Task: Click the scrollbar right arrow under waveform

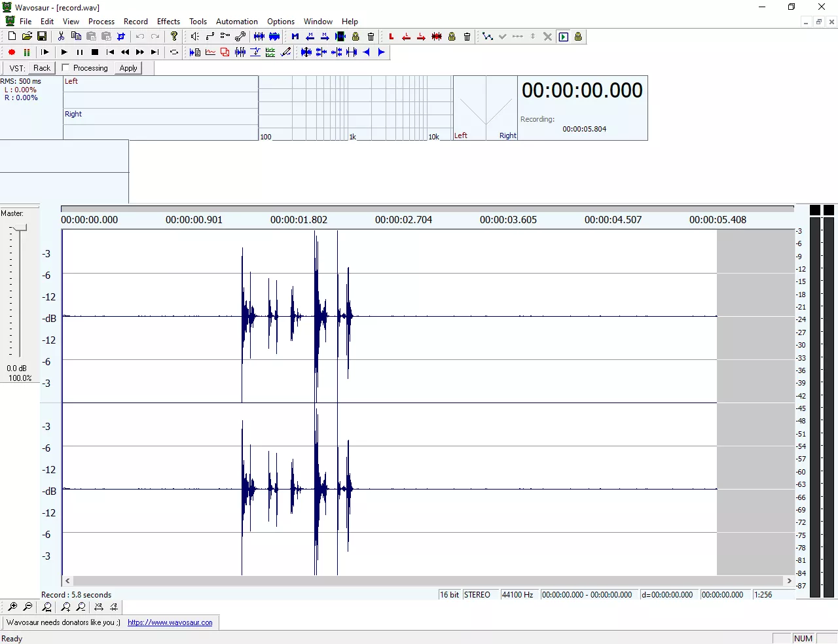Action: click(790, 581)
